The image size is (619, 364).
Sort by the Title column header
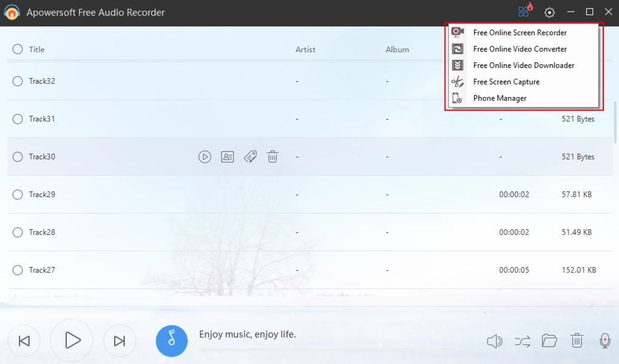36,49
